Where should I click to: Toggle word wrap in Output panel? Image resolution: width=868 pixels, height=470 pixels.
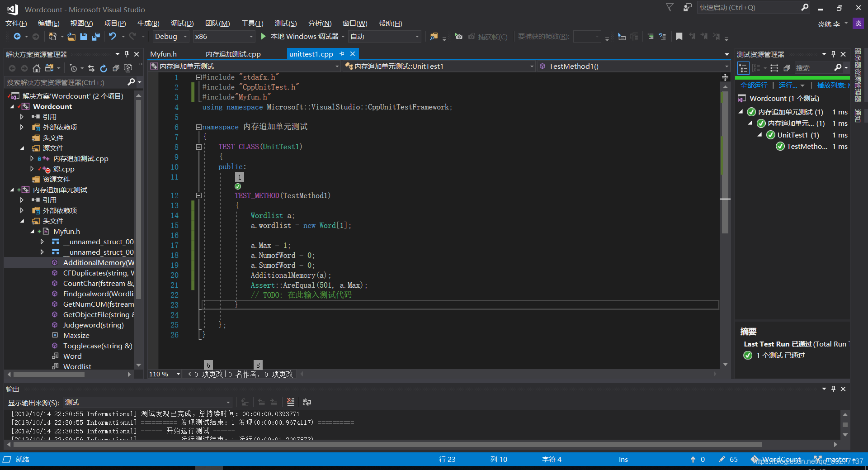(307, 402)
